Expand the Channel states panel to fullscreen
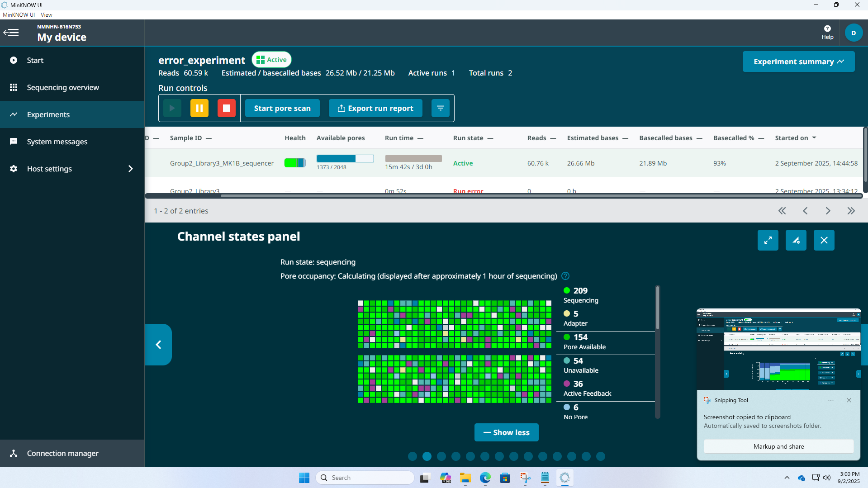 768,240
